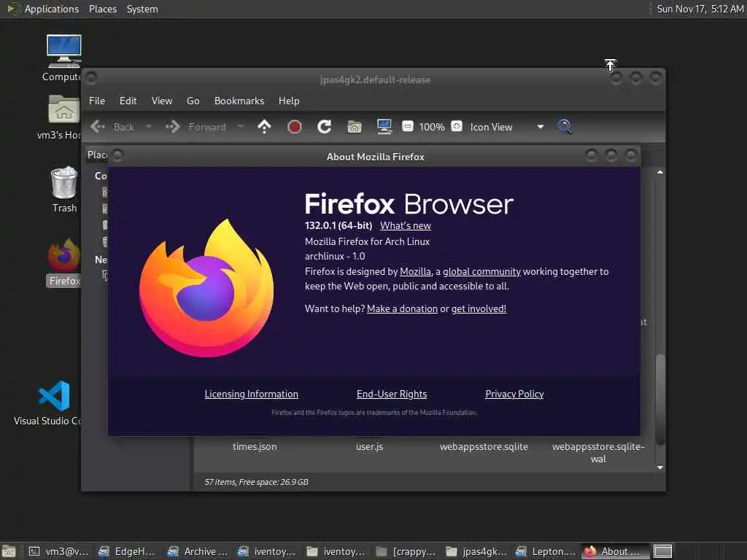Screen dimensions: 747x560
Task: Click the Trash desktop icon
Action: [x=64, y=182]
